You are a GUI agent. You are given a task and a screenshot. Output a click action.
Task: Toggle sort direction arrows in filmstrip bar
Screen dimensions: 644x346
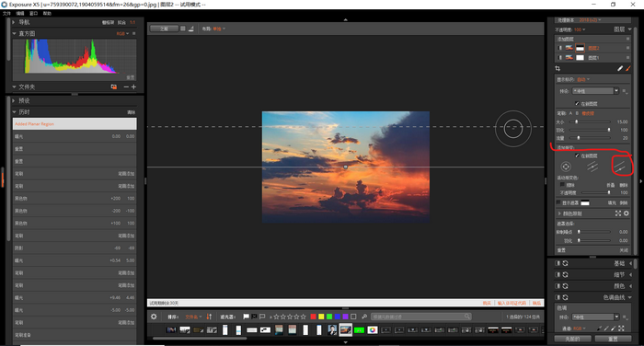[x=209, y=317]
